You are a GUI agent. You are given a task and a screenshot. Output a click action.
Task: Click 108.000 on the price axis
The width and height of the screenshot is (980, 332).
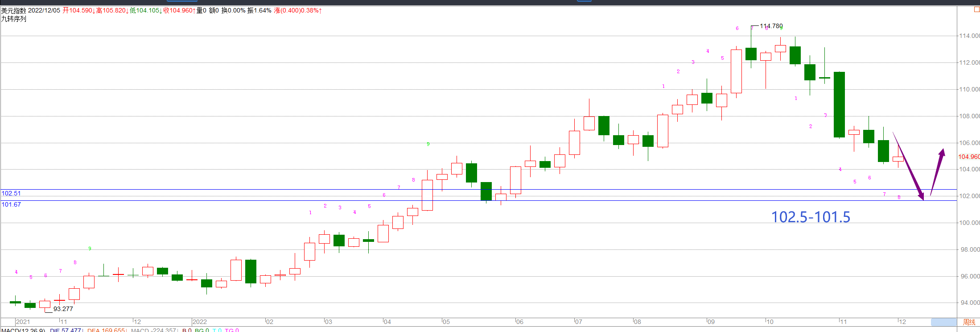[x=969, y=116]
